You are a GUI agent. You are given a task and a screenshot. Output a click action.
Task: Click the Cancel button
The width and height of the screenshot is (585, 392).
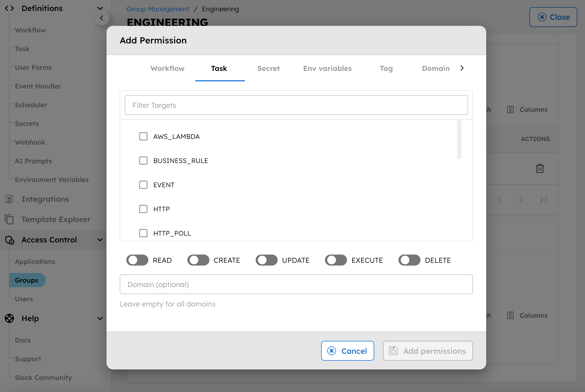coord(347,350)
